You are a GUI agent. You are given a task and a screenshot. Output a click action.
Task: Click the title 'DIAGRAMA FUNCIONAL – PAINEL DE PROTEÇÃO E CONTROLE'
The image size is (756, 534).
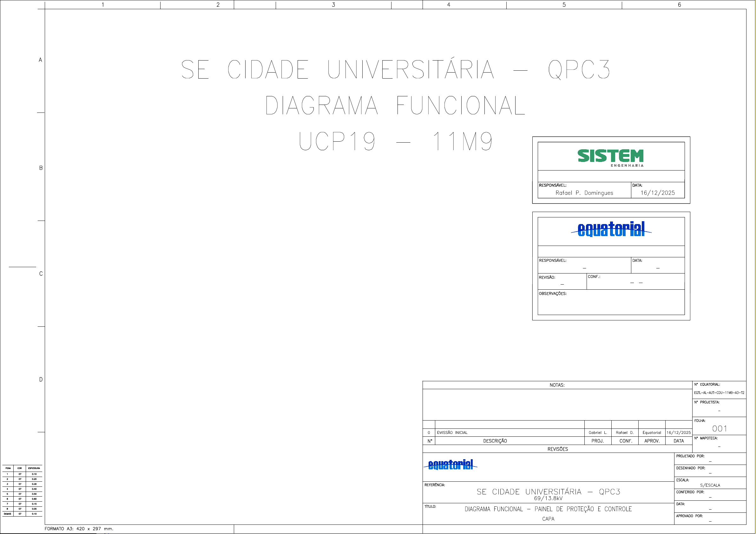click(548, 509)
